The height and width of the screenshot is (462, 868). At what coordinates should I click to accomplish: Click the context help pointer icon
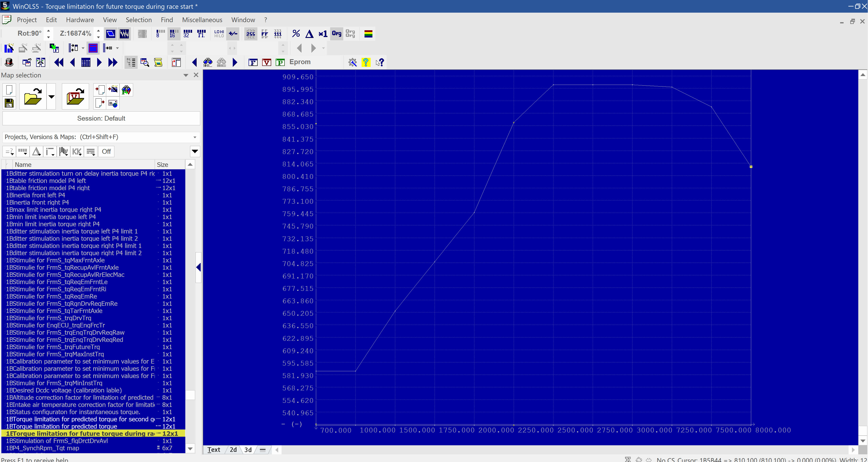[380, 62]
